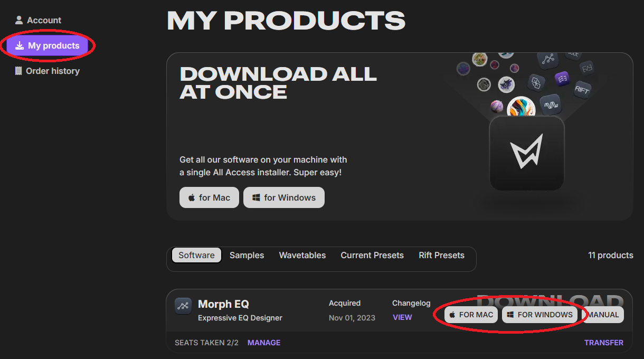Screen dimensions: 644x359
Task: Click the Order history receipt icon
Action: point(18,71)
